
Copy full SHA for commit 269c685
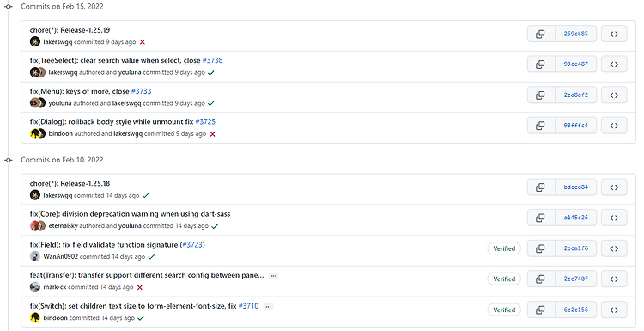541,34
